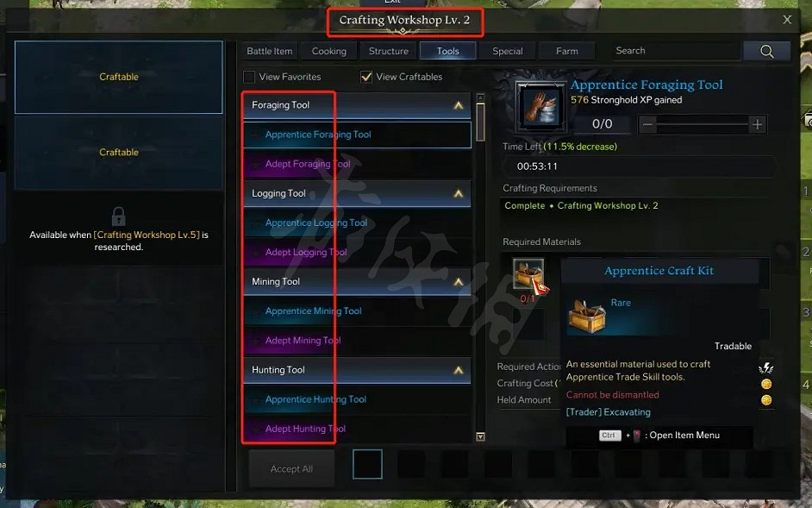Collapse the Logging Tool category
This screenshot has height=508, width=812.
pos(459,193)
